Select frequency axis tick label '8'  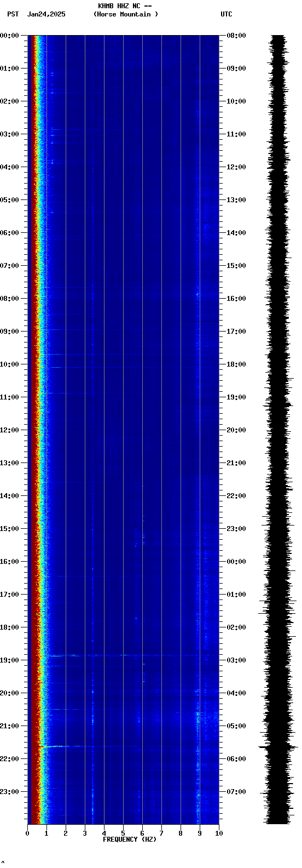tap(181, 833)
